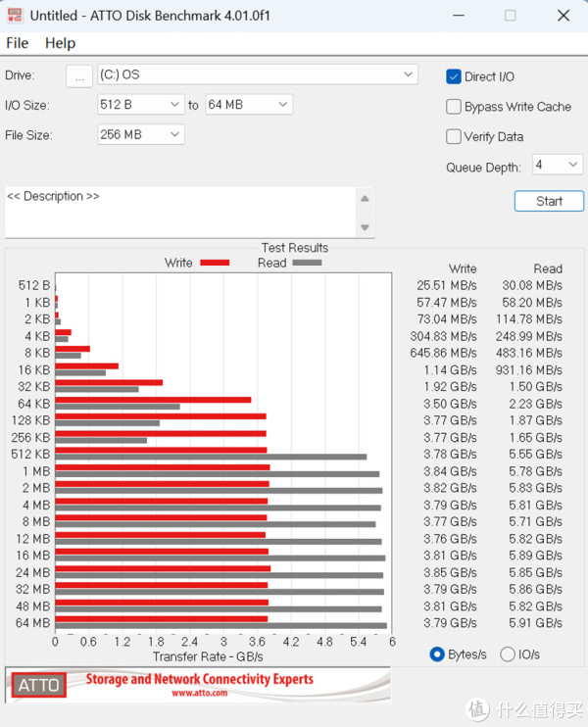588x727 pixels.
Task: Enable Bypass Write Cache option
Action: click(x=454, y=107)
